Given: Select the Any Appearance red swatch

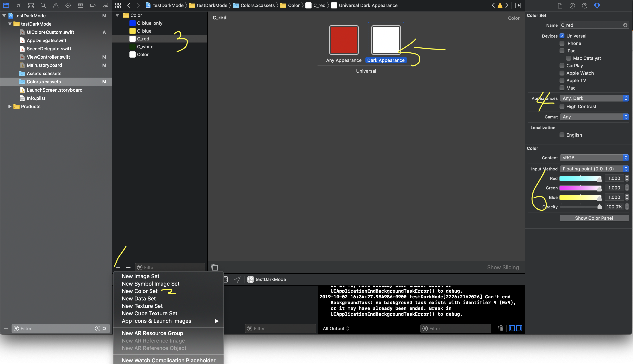Looking at the screenshot, I should pos(344,40).
